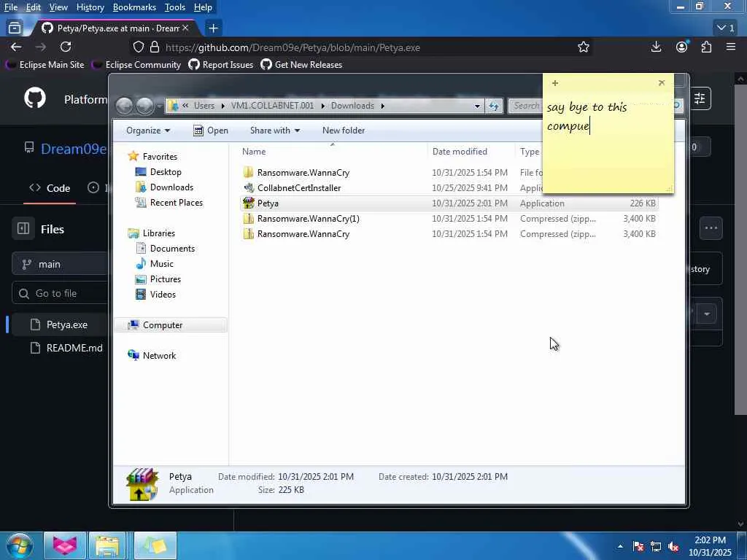The width and height of the screenshot is (747, 560).
Task: Open Get New Releases bookmark
Action: click(x=301, y=65)
